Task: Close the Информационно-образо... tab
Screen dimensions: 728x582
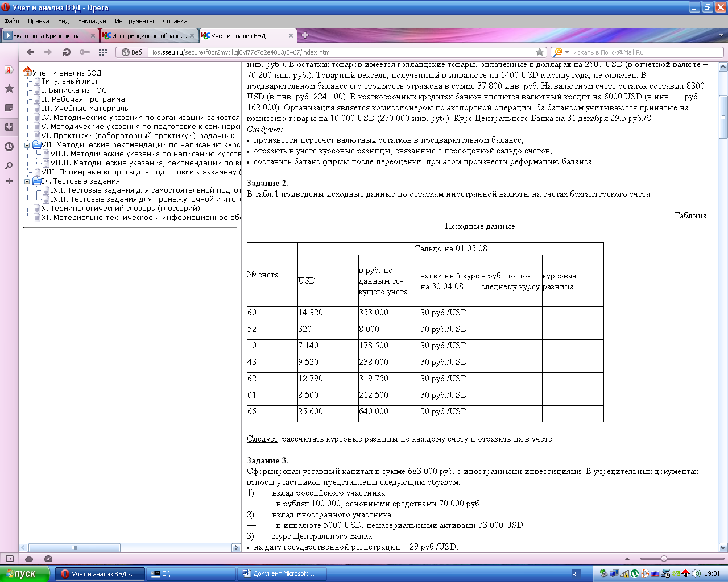Action: 192,35
